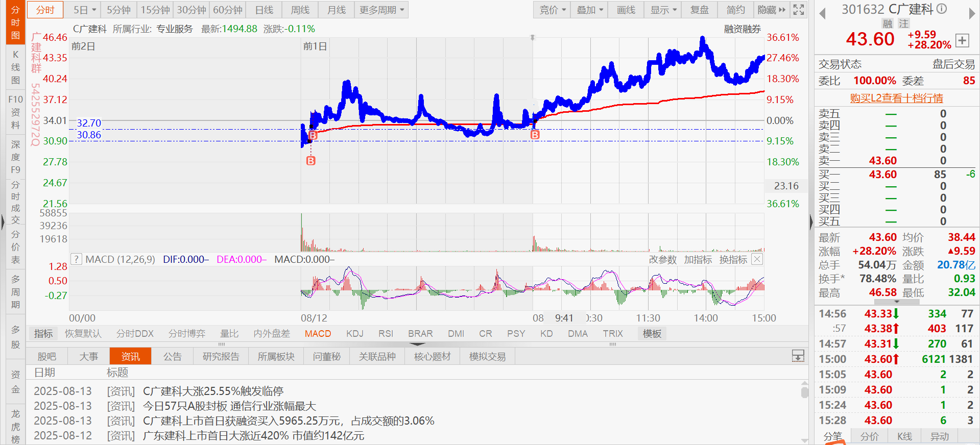Viewport: 980px width, 445px height.
Task: Switch to 5分钟 chart period
Action: (118, 10)
